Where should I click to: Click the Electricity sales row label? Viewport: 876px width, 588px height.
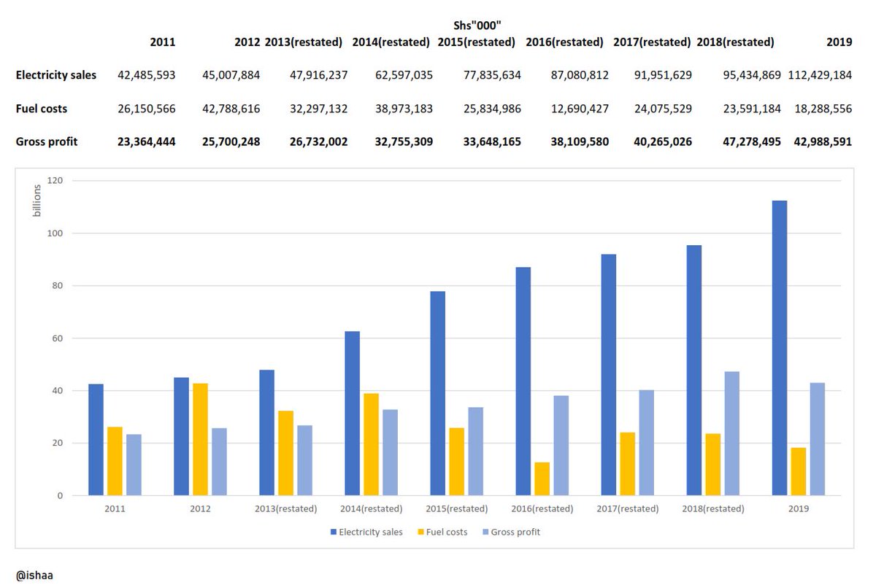[56, 74]
